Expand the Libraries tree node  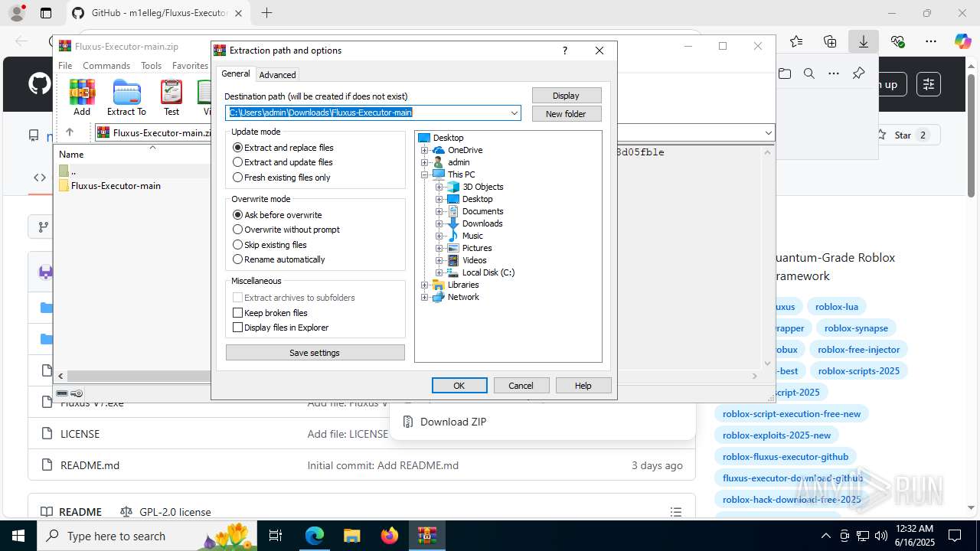tap(424, 285)
